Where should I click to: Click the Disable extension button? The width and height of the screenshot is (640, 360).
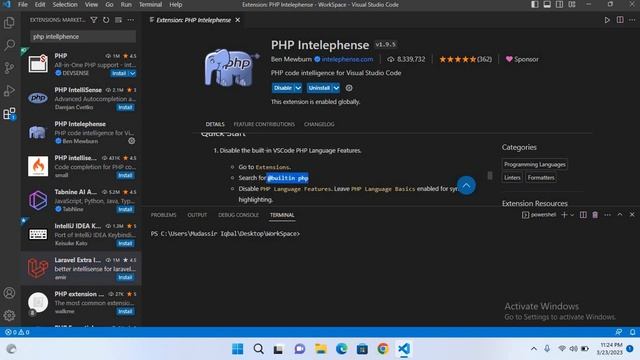[283, 88]
